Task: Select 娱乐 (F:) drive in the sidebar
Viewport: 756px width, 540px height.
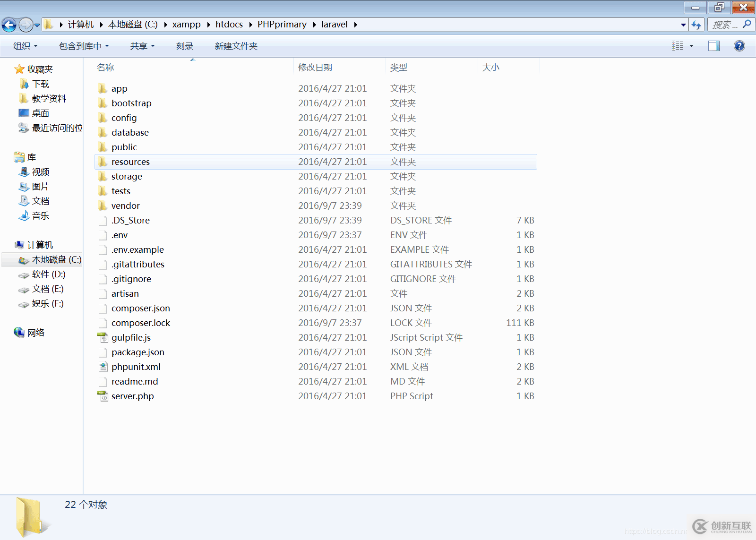Action: [41, 303]
